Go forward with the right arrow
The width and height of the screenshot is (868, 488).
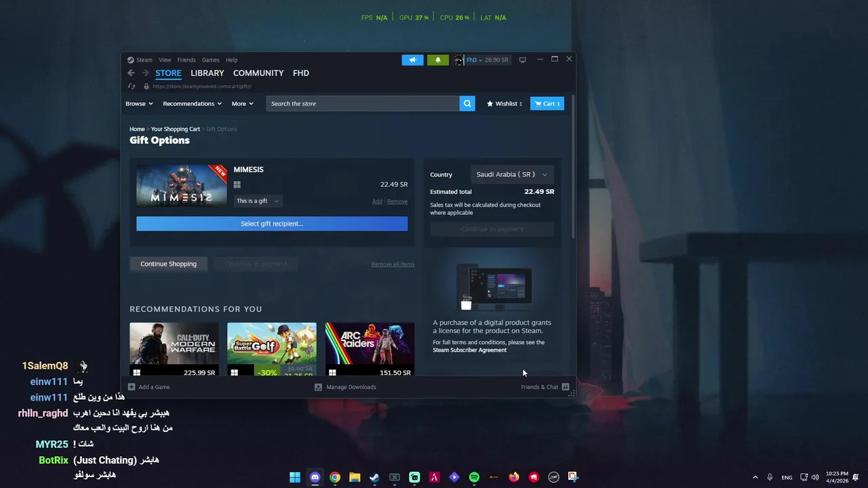pyautogui.click(x=145, y=73)
